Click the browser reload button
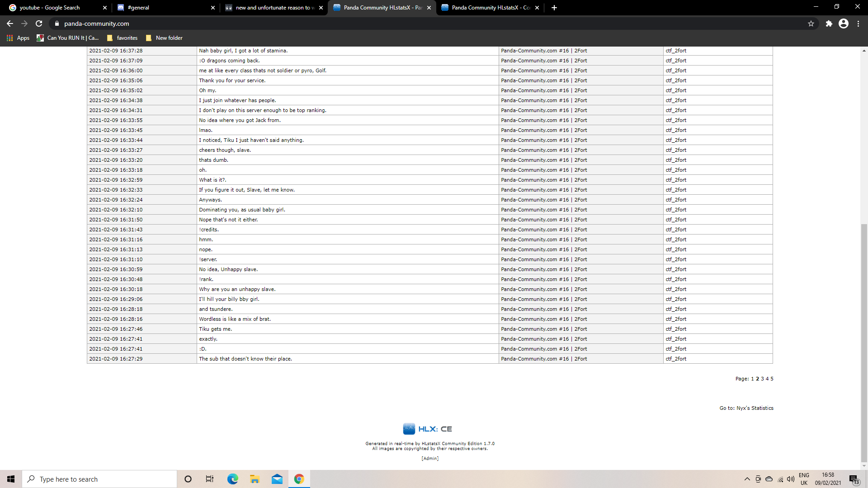Viewport: 868px width, 488px height. [39, 23]
